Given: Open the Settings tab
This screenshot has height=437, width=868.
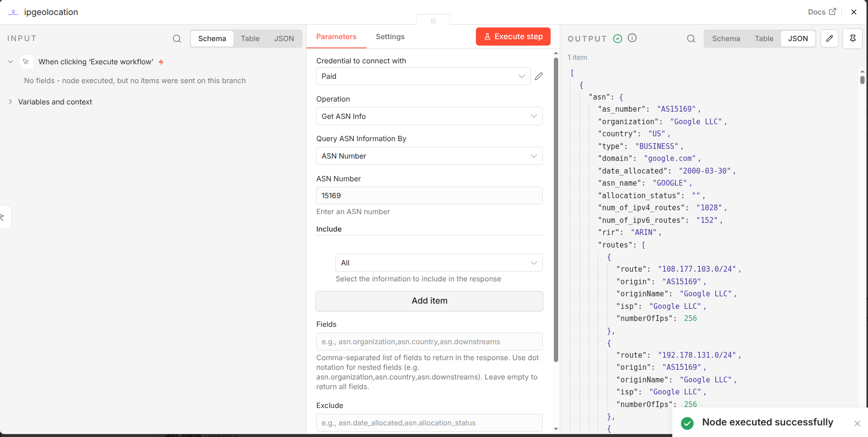Looking at the screenshot, I should coord(390,37).
